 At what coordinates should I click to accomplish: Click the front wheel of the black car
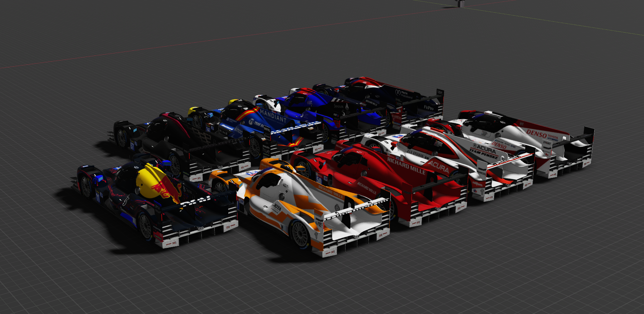point(122,138)
